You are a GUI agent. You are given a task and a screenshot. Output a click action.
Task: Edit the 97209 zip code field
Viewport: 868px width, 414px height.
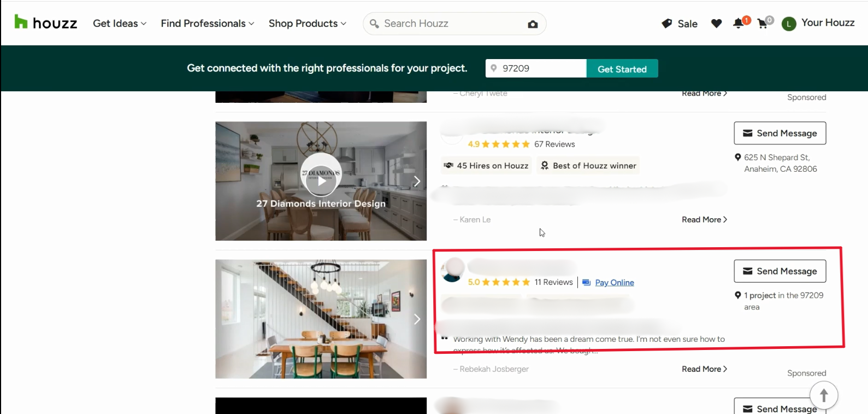pyautogui.click(x=536, y=68)
